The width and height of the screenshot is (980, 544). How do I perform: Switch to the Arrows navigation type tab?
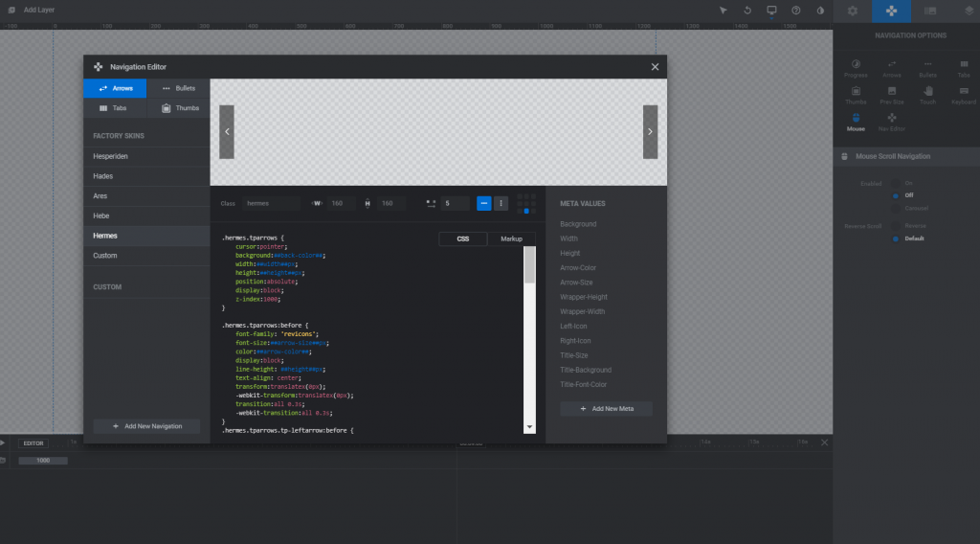(115, 88)
